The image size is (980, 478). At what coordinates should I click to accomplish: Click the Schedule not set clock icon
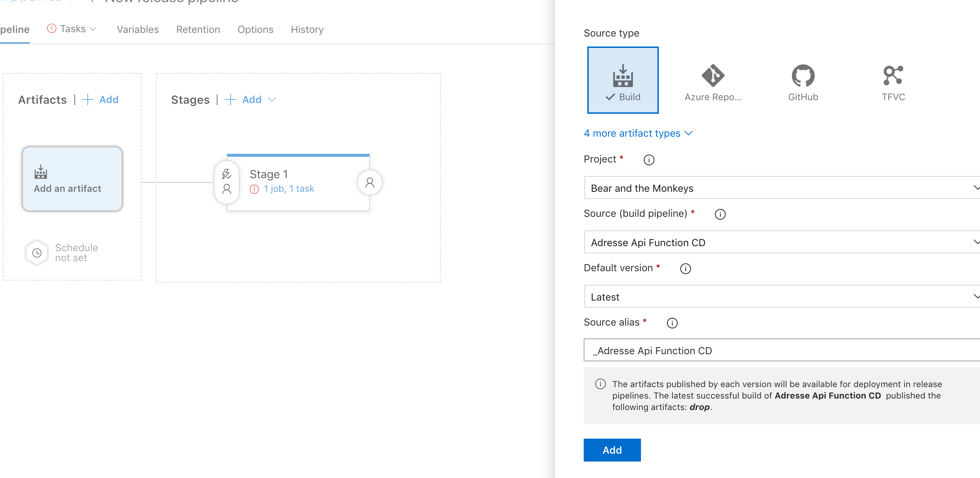(37, 253)
